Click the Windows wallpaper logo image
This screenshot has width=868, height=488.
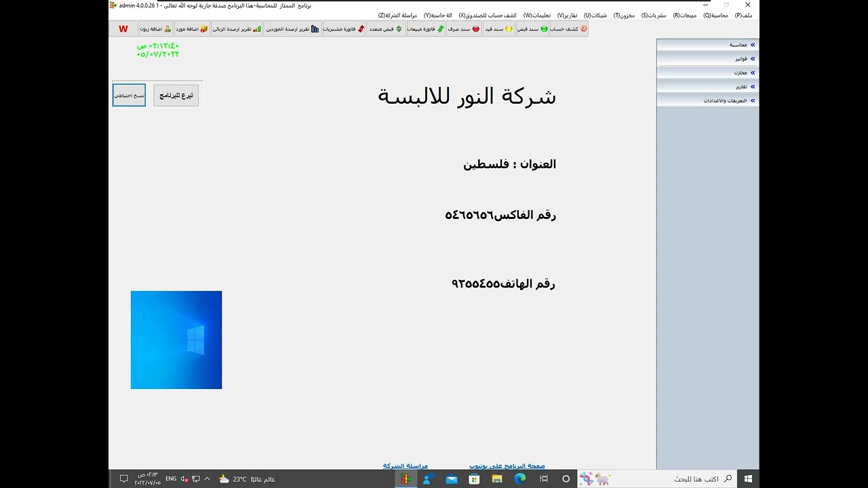pos(176,340)
